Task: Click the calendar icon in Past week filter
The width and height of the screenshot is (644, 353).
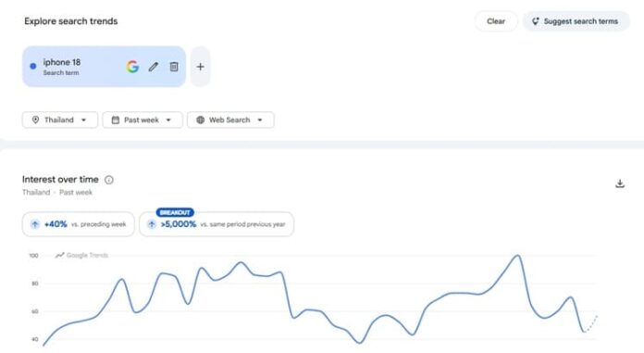Action: (116, 120)
